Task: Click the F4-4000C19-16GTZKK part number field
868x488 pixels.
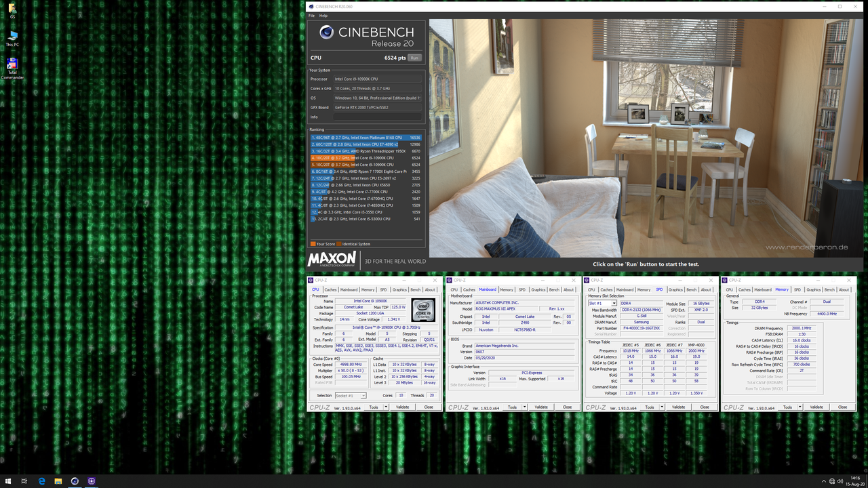Action: tap(641, 328)
